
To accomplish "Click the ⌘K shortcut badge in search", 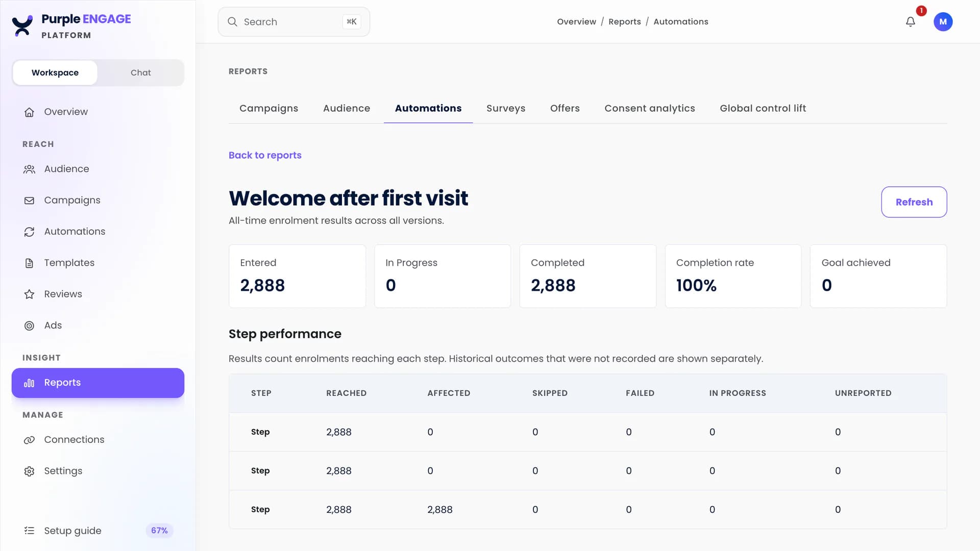I will pos(352,21).
